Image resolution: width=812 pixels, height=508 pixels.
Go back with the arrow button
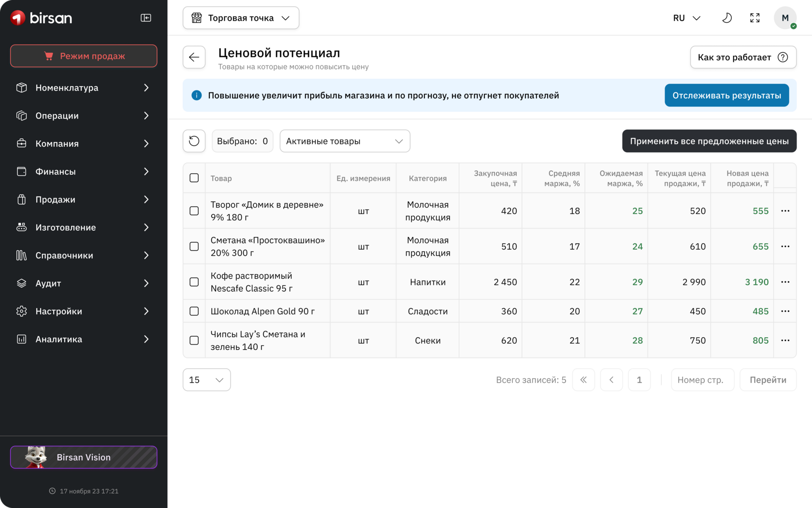(194, 57)
